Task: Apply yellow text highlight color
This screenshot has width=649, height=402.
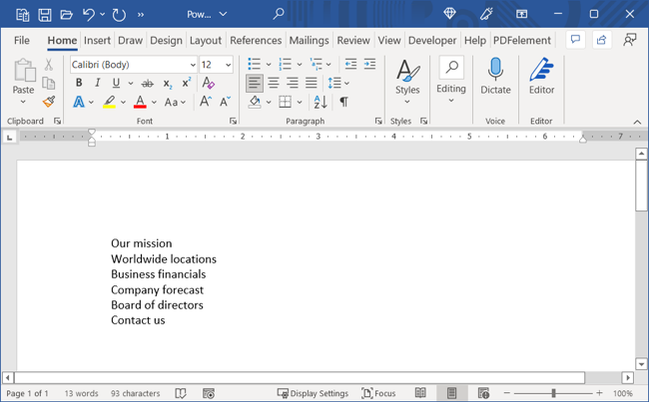Action: 109,102
